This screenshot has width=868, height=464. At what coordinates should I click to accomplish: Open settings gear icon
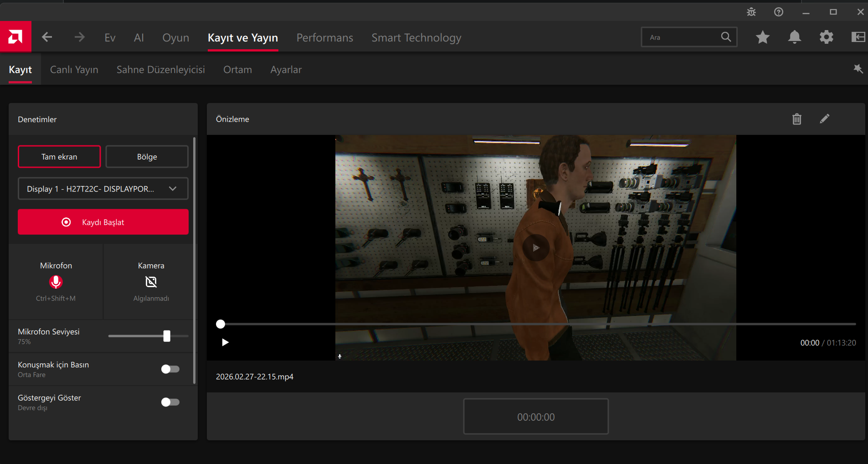pos(827,37)
